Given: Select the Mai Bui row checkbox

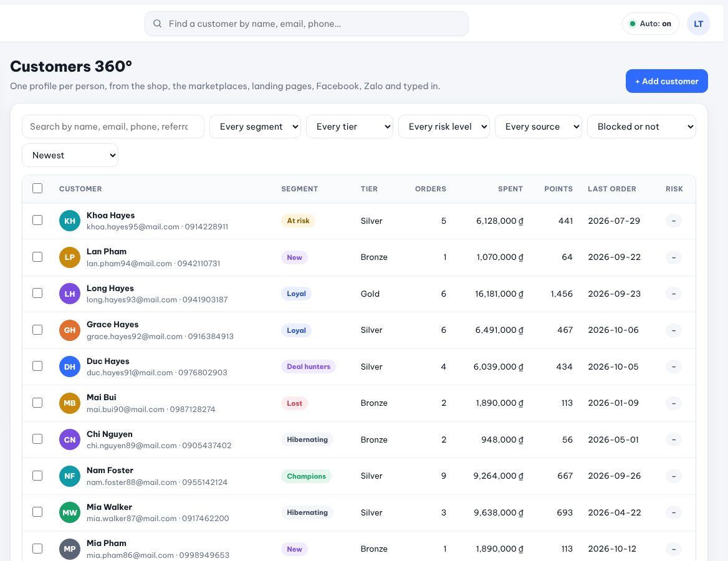Looking at the screenshot, I should pos(37,403).
